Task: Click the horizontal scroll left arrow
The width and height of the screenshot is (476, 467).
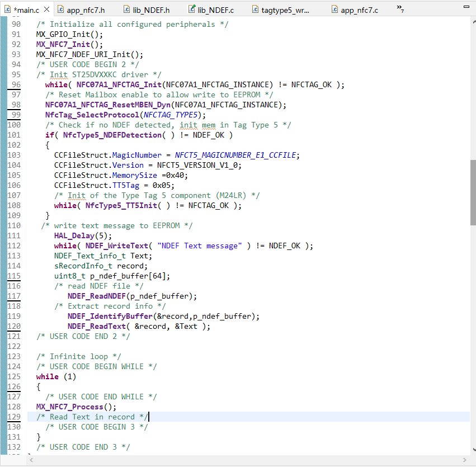Action: coord(31,460)
